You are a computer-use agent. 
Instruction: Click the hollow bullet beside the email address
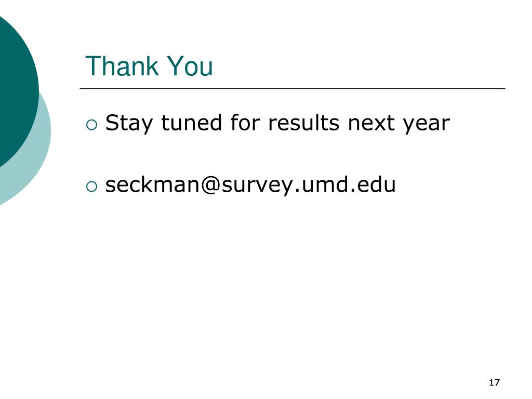coord(91,187)
